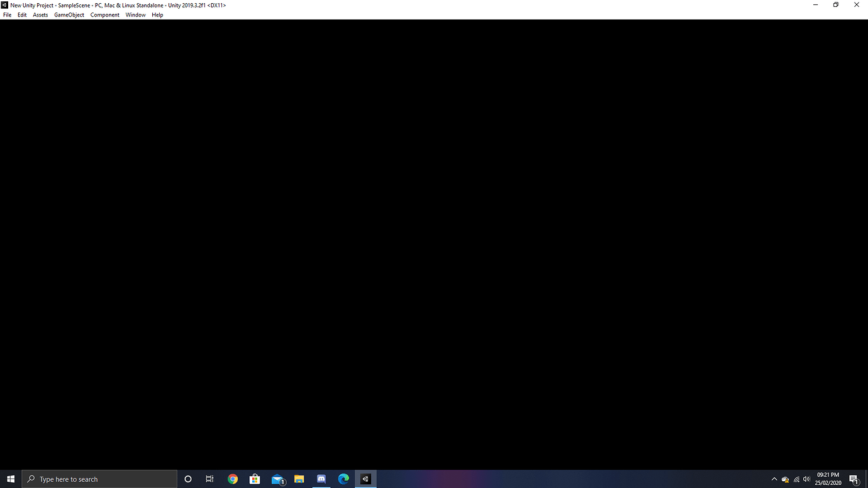Launch Discord from the taskbar
The width and height of the screenshot is (868, 488).
(321, 479)
